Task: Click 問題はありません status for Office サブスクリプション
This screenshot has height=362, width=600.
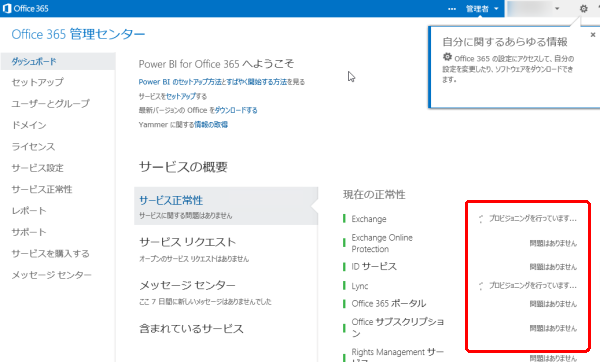Action: (x=553, y=328)
